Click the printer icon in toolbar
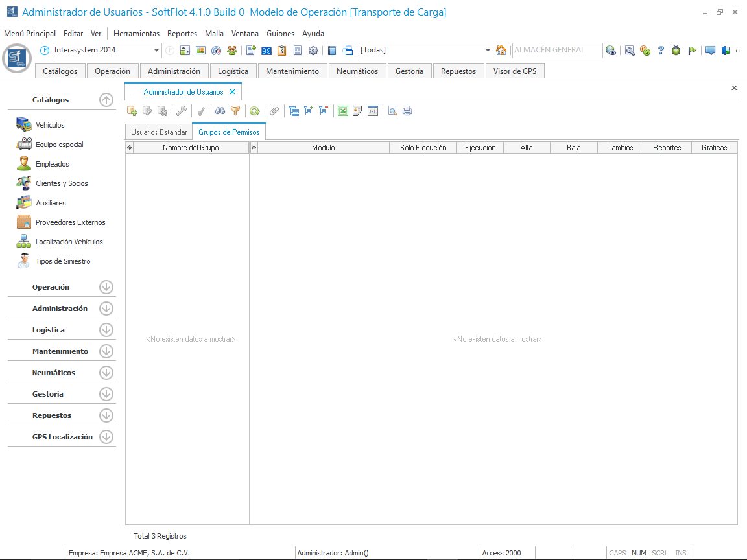Viewport: 747px width, 560px height. (x=407, y=111)
